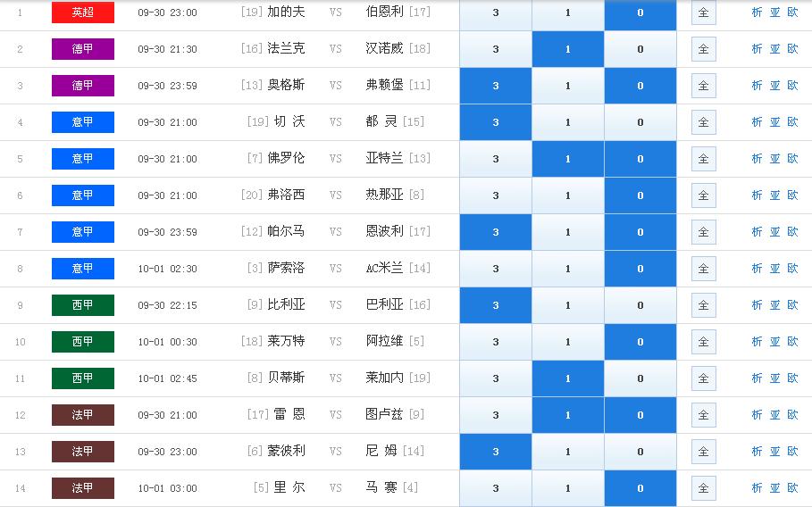Open 欧 link in 弗洛西 row
This screenshot has height=507, width=812.
pos(793,195)
